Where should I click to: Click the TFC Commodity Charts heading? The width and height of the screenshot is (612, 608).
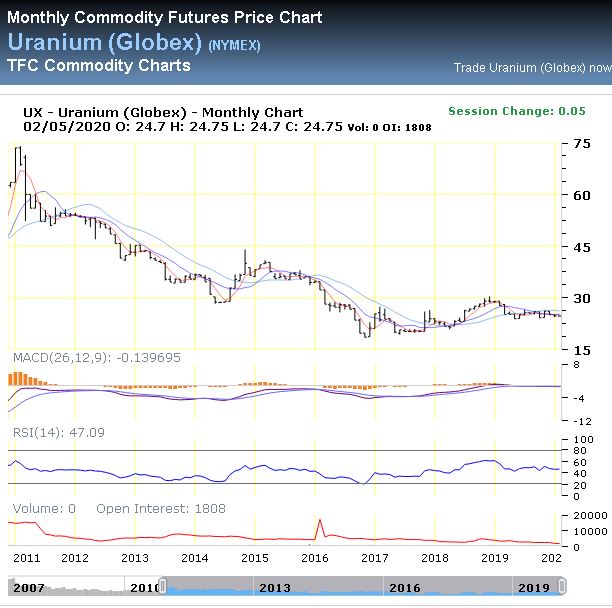click(x=98, y=66)
